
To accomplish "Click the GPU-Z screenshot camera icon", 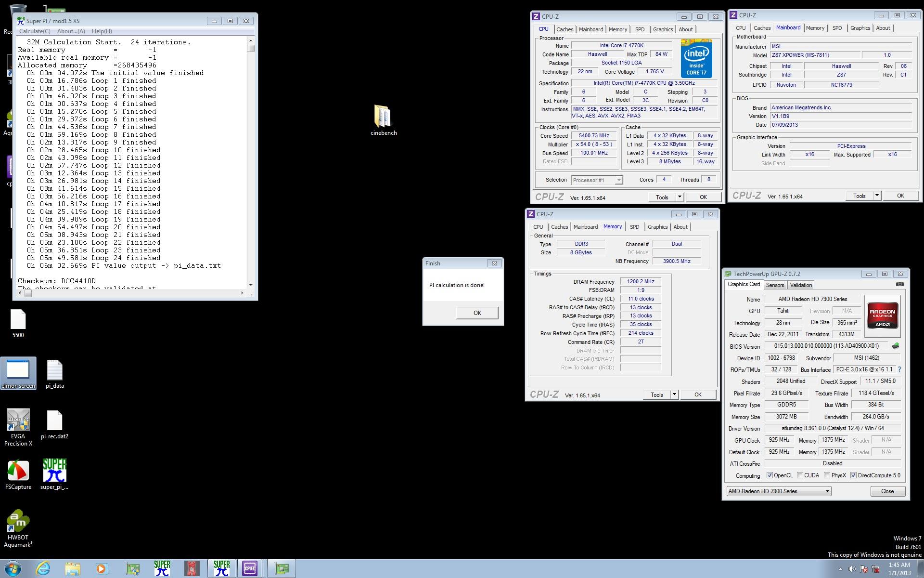I will click(x=899, y=284).
